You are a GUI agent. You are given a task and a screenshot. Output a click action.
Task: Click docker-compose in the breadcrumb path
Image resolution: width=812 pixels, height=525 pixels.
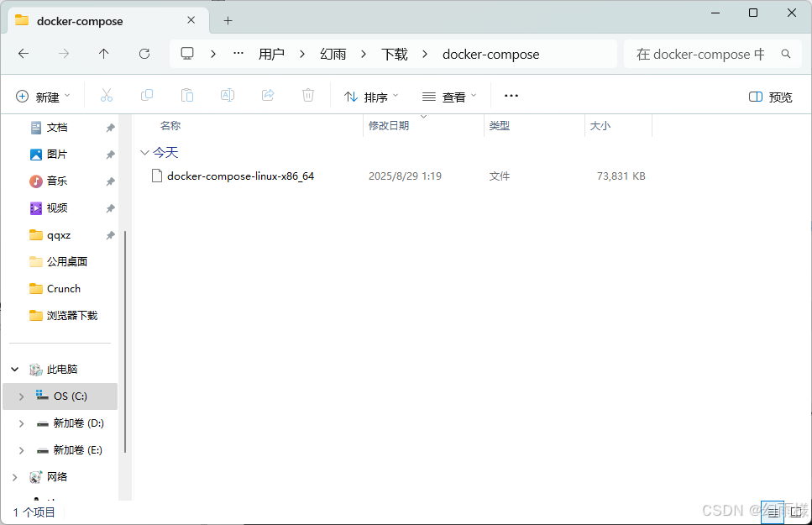tap(491, 54)
